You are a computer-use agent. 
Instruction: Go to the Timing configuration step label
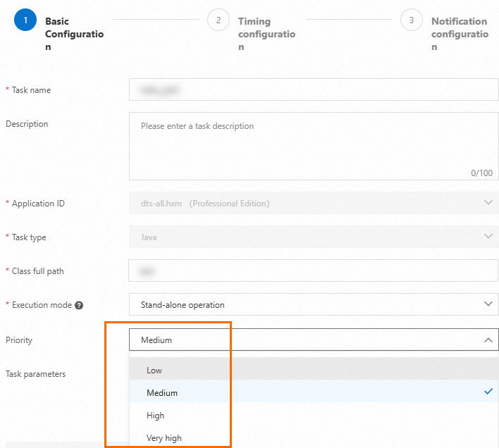coord(266,34)
